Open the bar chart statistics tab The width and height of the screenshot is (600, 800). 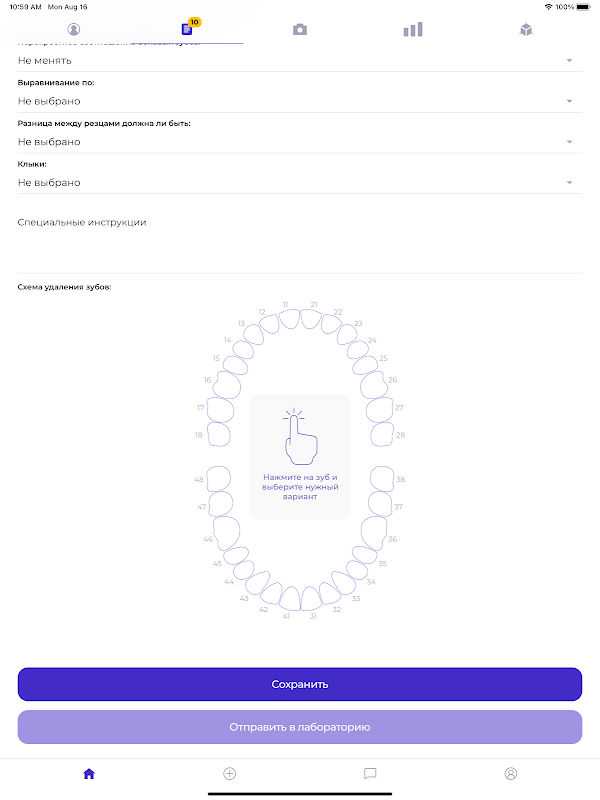(413, 30)
